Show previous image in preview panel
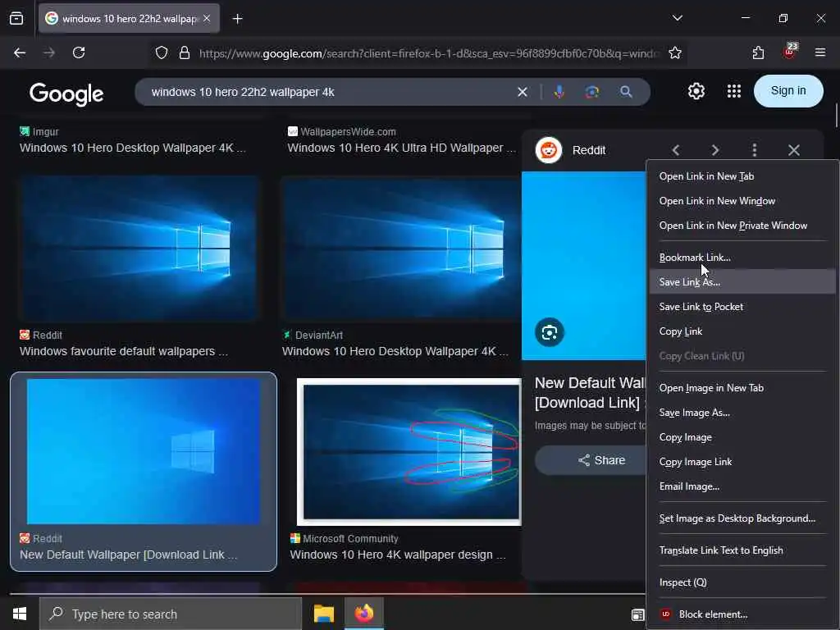Viewport: 840px width, 630px height. pos(676,150)
